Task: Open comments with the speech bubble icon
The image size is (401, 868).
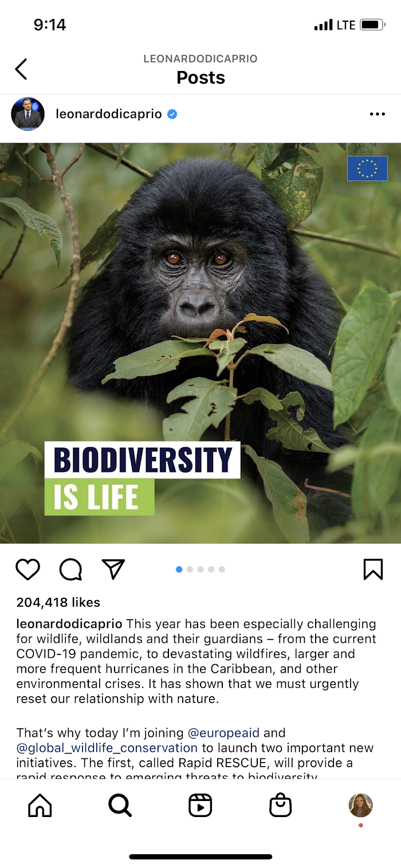Action: tap(70, 569)
